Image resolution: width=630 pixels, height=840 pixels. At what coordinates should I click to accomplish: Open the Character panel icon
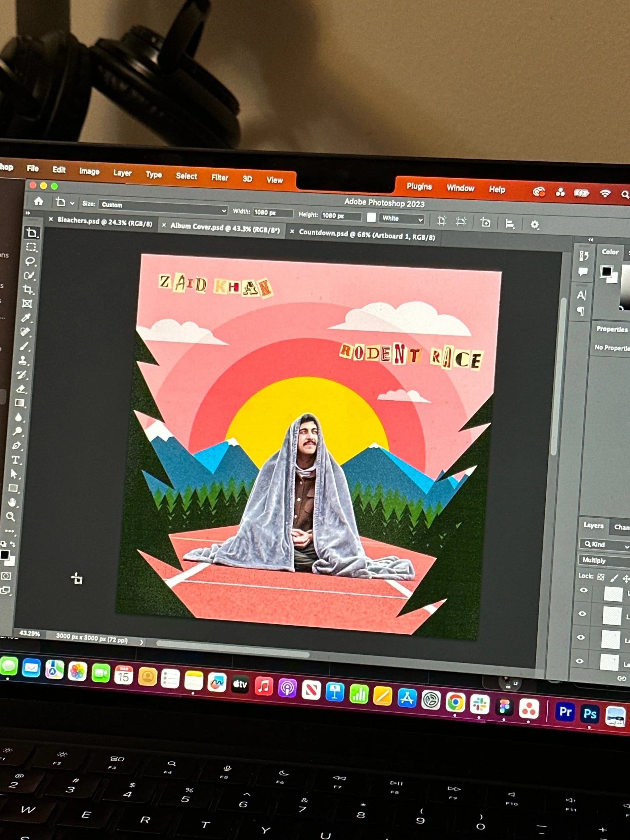[581, 295]
